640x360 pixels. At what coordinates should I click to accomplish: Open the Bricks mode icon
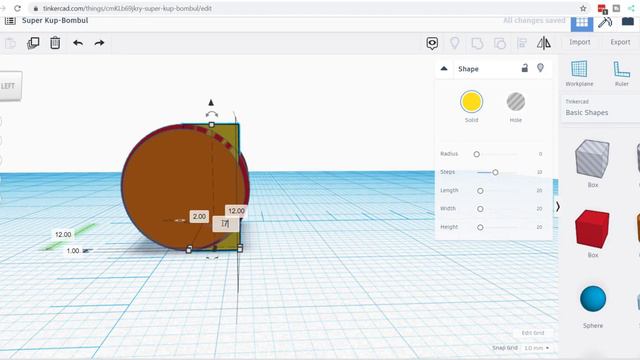point(628,21)
